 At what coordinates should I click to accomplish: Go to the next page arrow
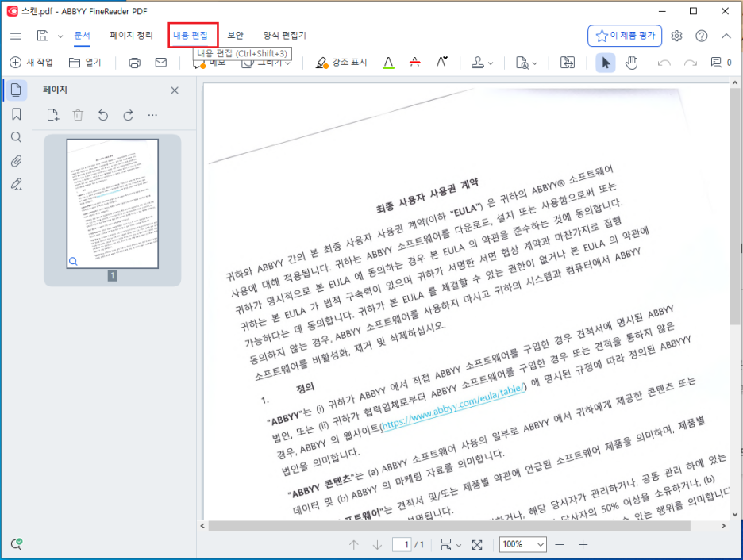377,545
